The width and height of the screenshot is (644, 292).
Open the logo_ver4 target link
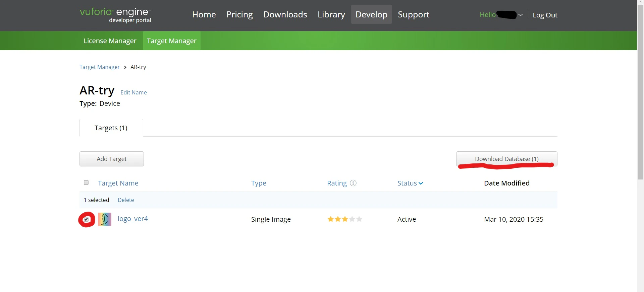pyautogui.click(x=133, y=219)
